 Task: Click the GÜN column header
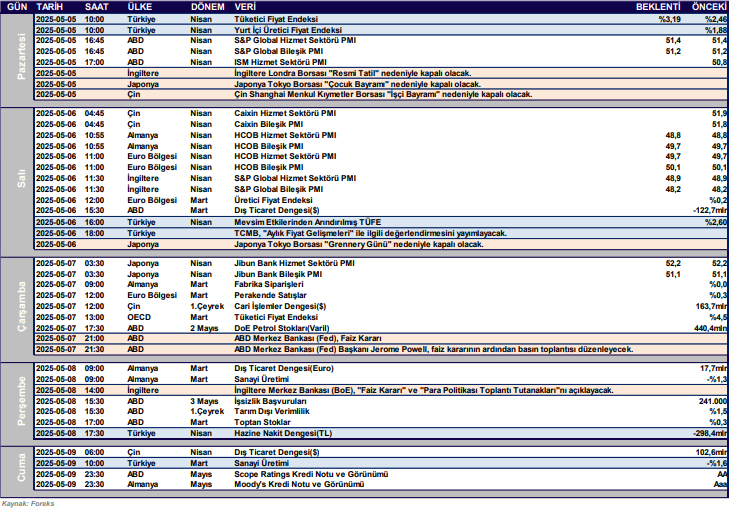point(17,7)
